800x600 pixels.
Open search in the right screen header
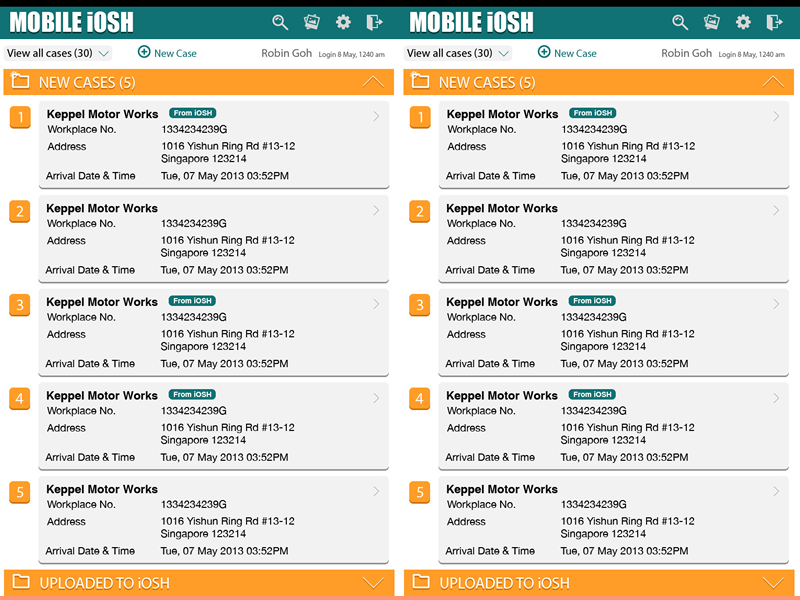click(x=680, y=22)
